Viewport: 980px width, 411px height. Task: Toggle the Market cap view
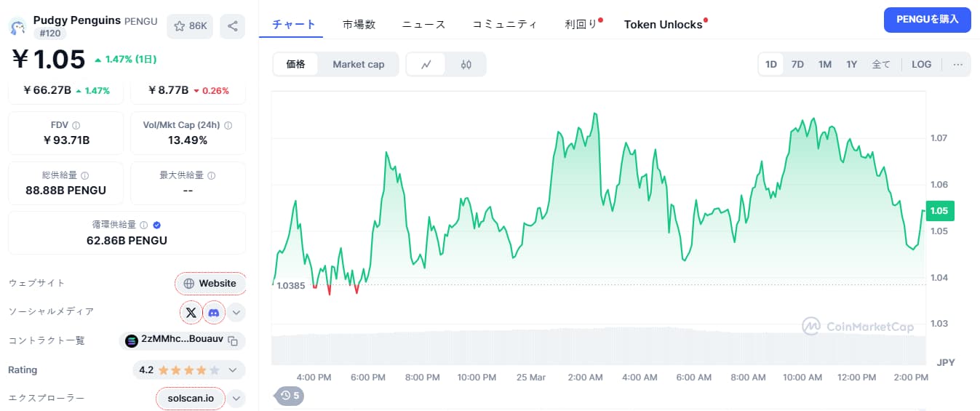359,64
